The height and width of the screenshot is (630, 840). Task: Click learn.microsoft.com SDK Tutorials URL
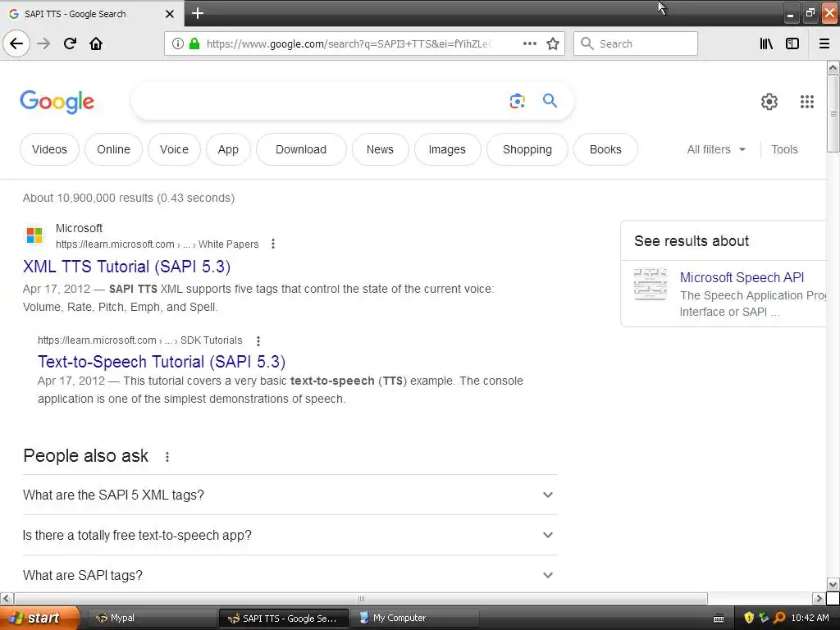pos(139,340)
